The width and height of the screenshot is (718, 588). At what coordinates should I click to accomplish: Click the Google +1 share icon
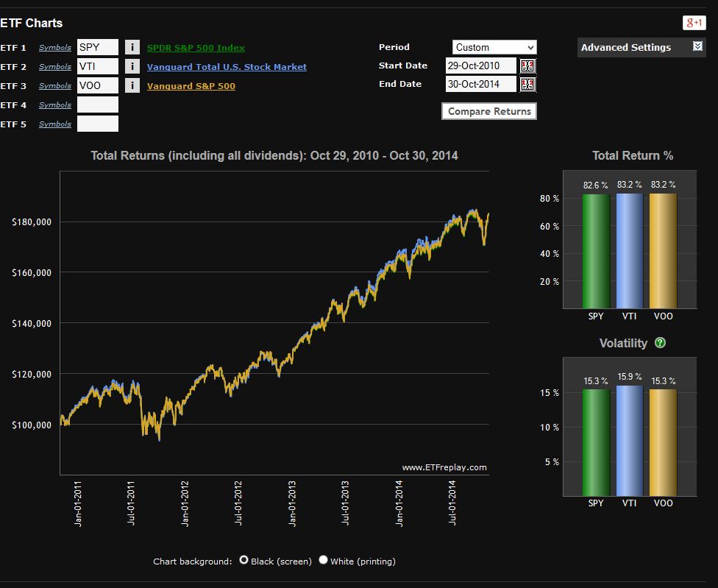(694, 23)
